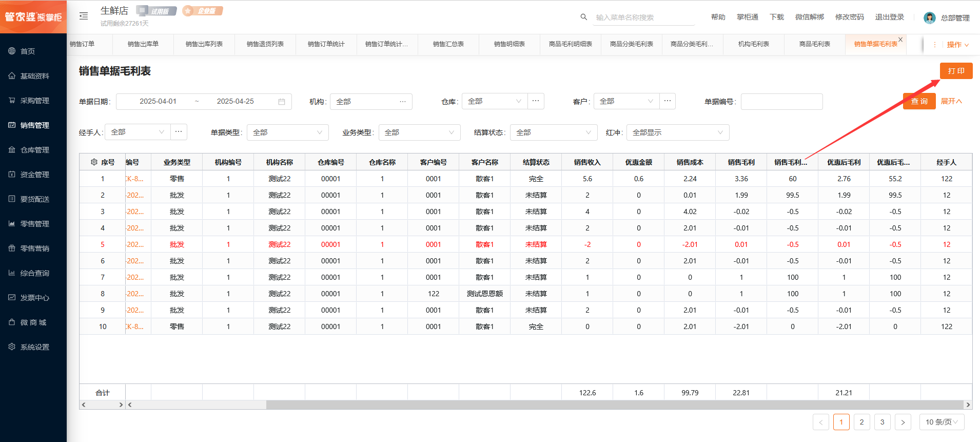The image size is (980, 442).
Task: Click the horizontal table scrollbar thumb
Action: coord(615,405)
